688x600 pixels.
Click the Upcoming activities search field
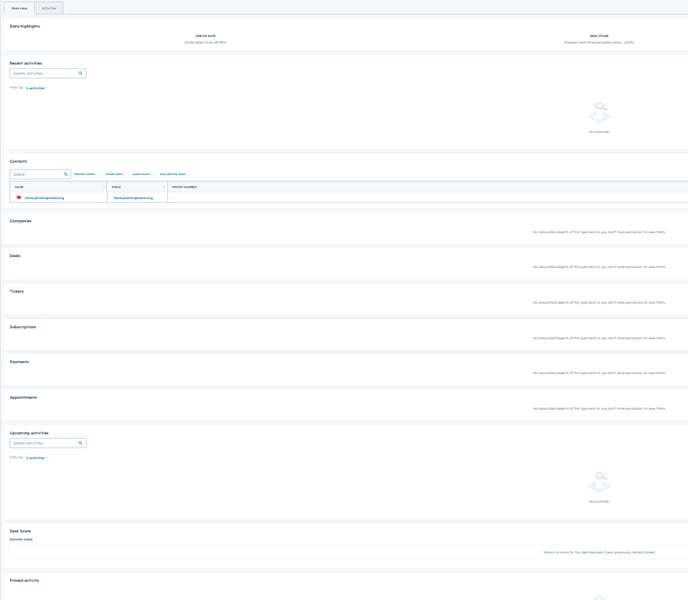point(42,442)
